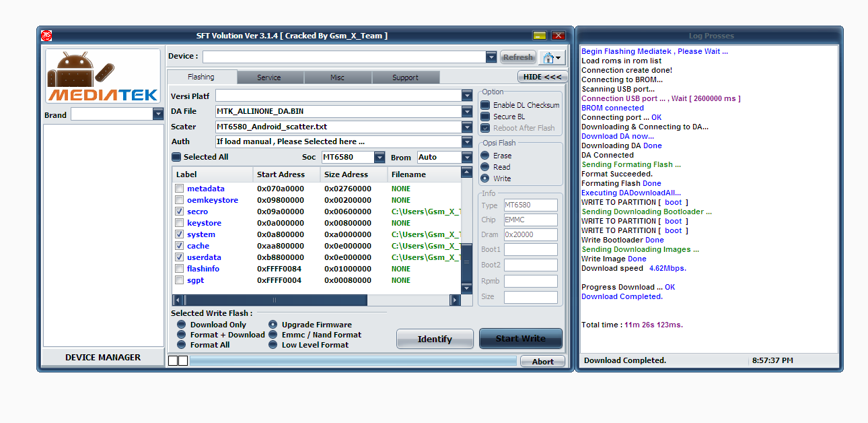Select the Erase radio option
This screenshot has width=868, height=423.
click(485, 156)
